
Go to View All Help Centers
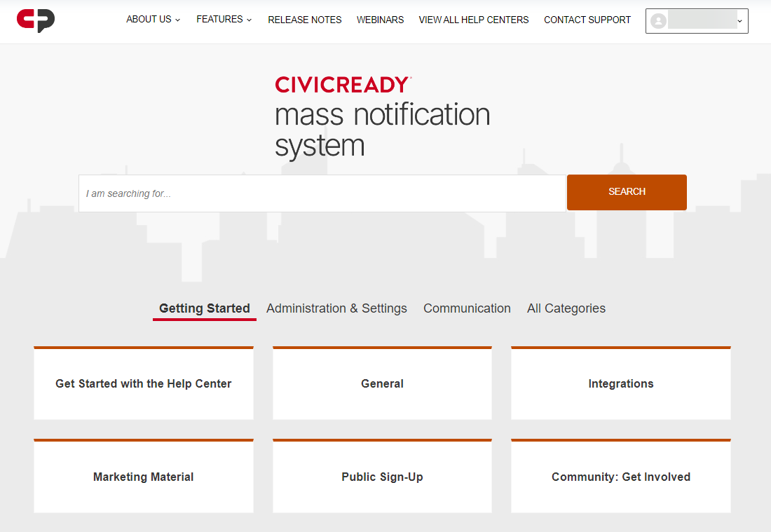click(x=474, y=20)
